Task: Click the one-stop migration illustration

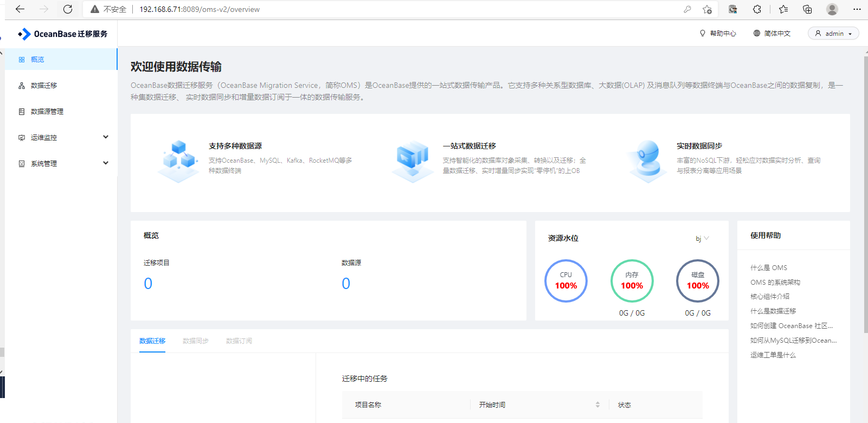Action: point(413,161)
